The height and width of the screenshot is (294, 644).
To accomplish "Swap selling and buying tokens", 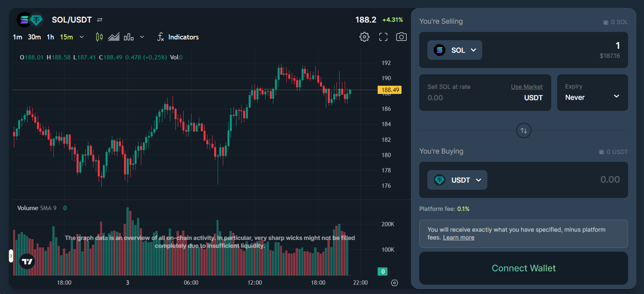I will [x=524, y=131].
